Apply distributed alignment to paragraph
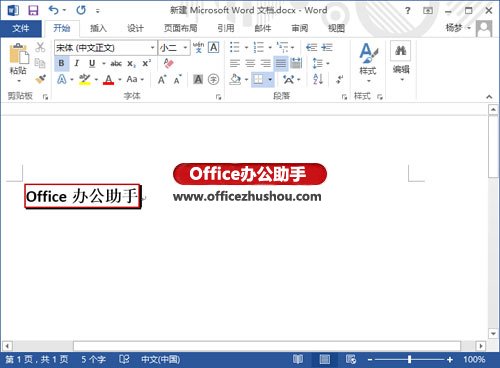The height and width of the screenshot is (368, 500). point(296,63)
